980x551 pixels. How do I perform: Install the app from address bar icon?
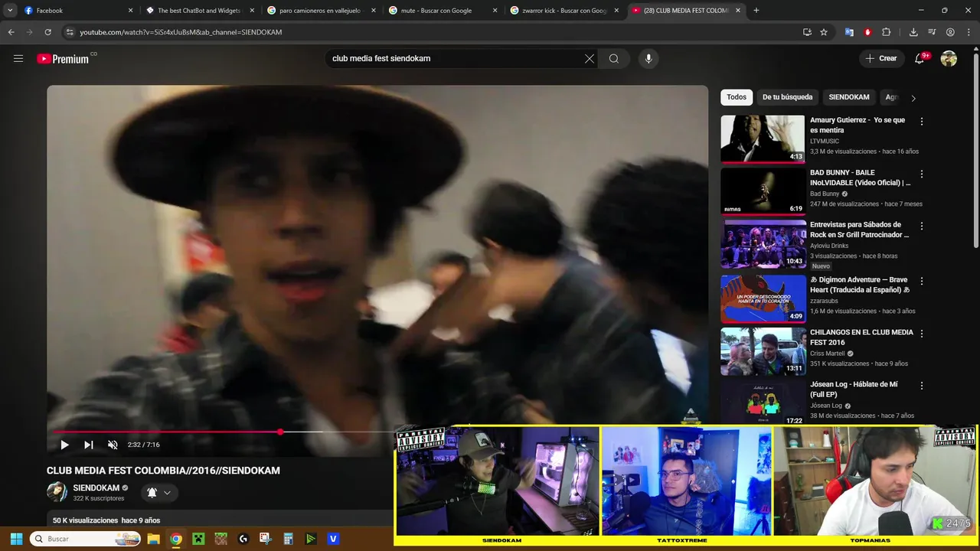[x=807, y=32]
